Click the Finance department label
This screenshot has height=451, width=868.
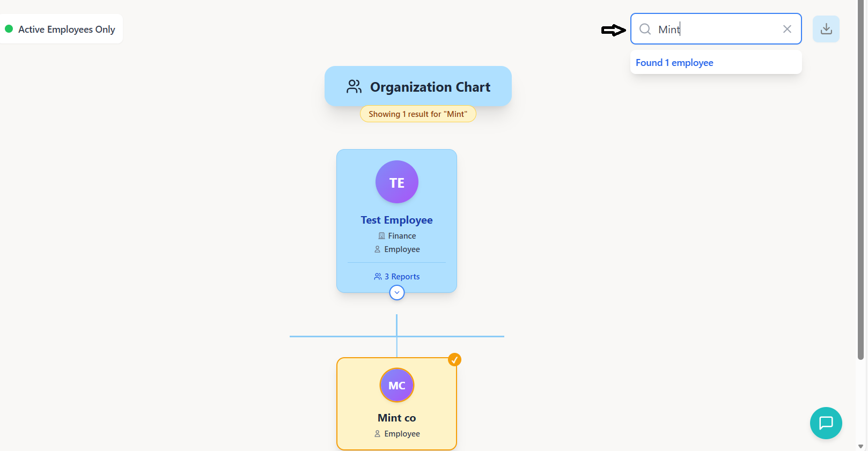coord(402,236)
